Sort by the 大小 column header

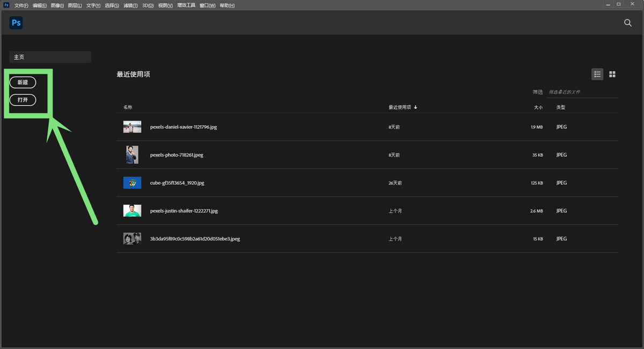point(538,107)
